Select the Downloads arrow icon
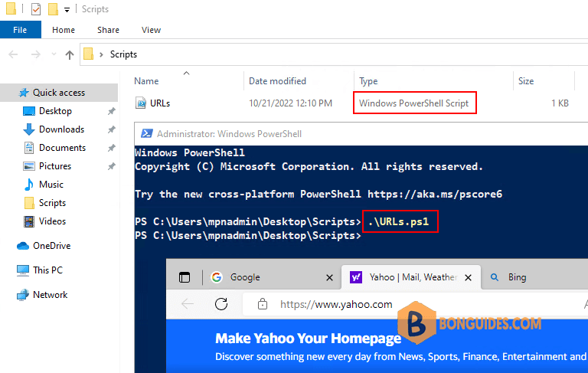 (29, 129)
